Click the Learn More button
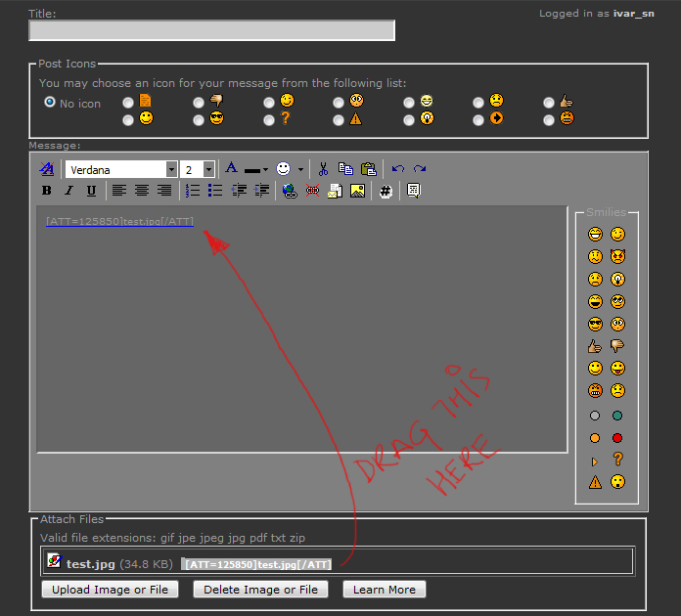The height and width of the screenshot is (616, 681). (385, 590)
